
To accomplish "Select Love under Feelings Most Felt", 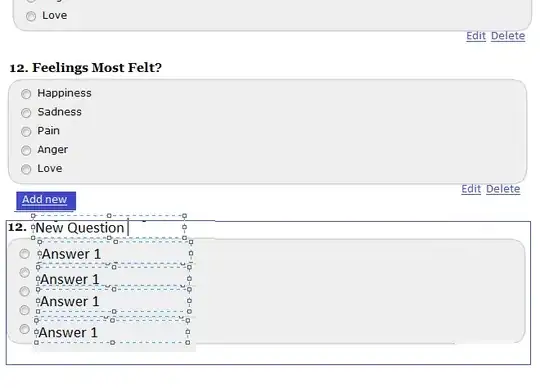I will coord(26,169).
